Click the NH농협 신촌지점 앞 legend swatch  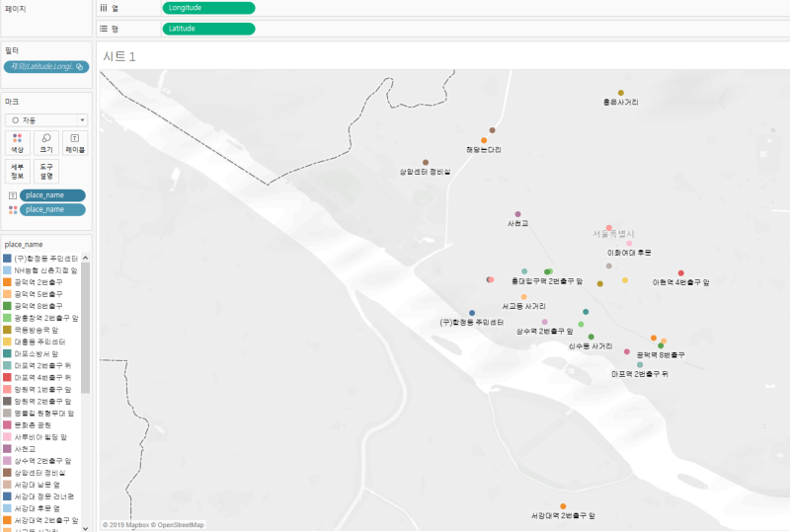point(7,270)
